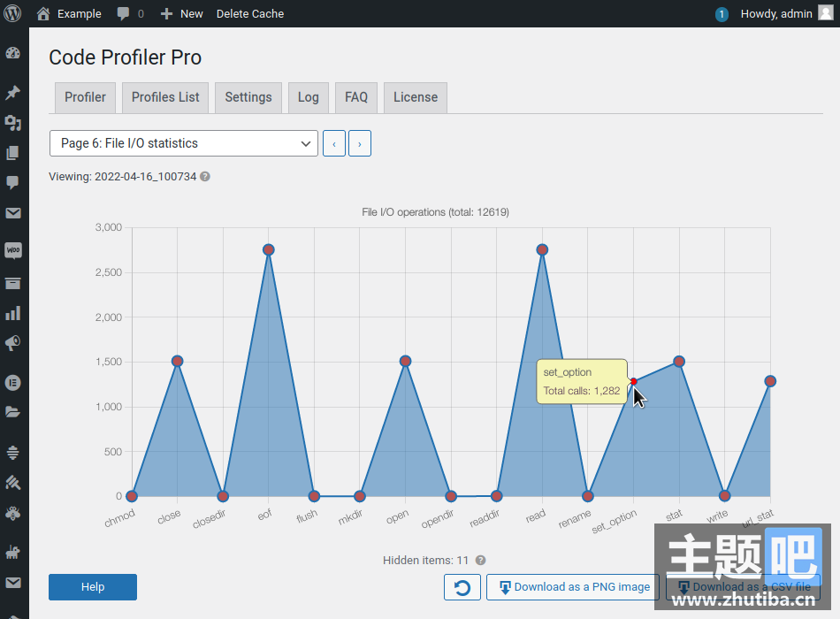Viewport: 840px width, 619px height.
Task: Click the 'closedir' x-axis label
Action: click(x=210, y=518)
